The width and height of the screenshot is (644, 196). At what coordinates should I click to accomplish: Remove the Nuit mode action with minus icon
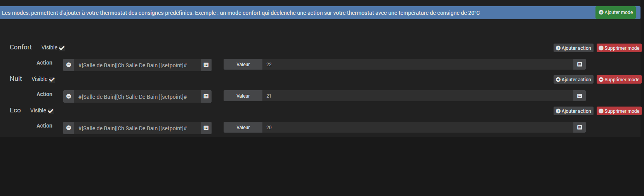pos(69,96)
